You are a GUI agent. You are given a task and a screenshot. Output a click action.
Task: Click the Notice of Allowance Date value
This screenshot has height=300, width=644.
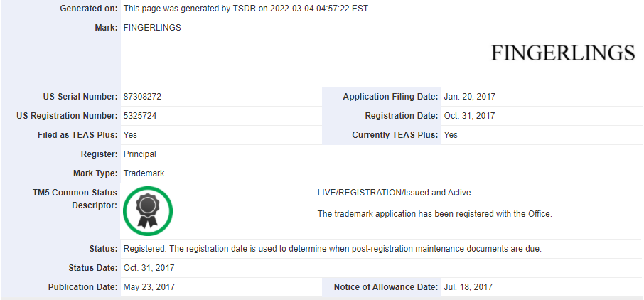468,287
